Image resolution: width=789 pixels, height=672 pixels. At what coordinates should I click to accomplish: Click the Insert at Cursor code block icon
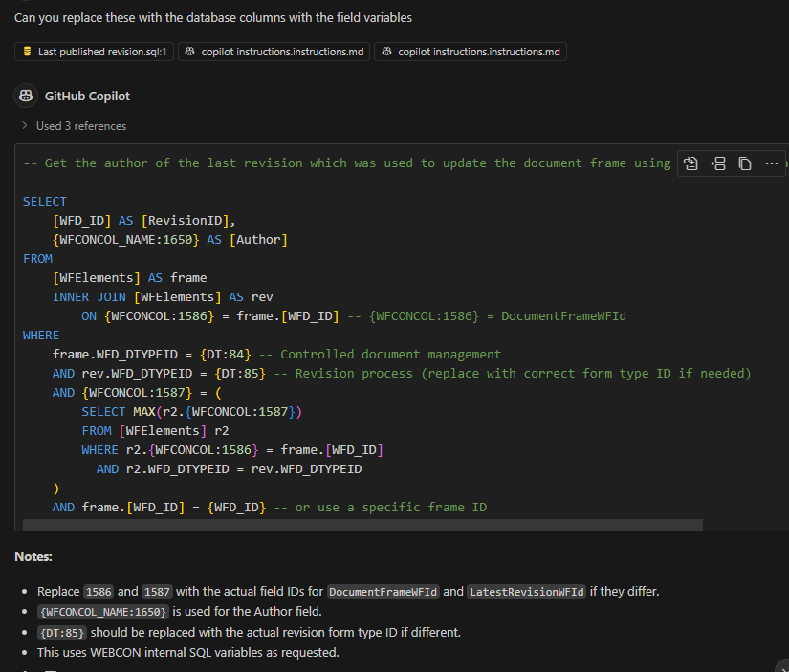718,163
